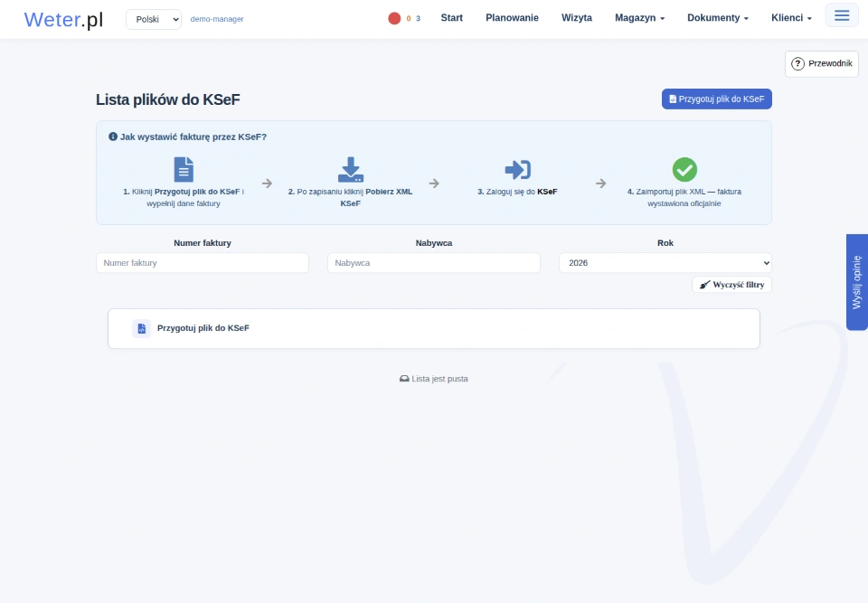Viewport: 868px width, 603px height.
Task: Click the green checkmark icon in step 4
Action: tap(684, 169)
